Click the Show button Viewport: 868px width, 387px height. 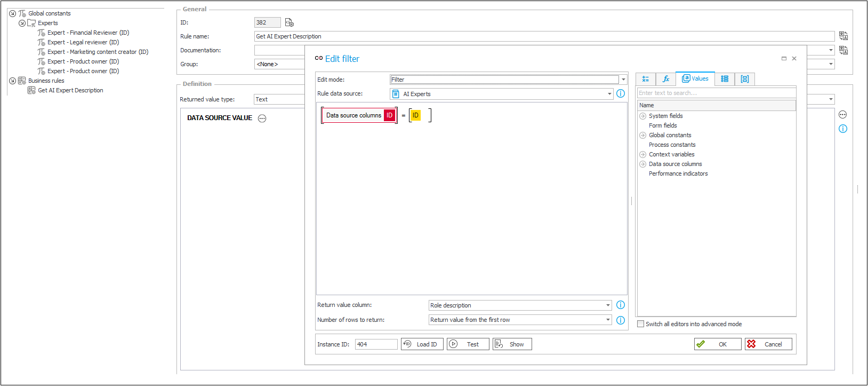click(x=512, y=344)
